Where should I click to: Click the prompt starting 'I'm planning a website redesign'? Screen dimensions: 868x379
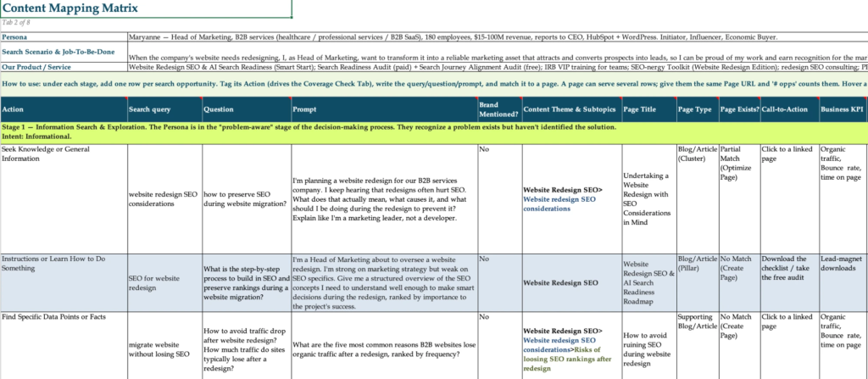click(385, 199)
